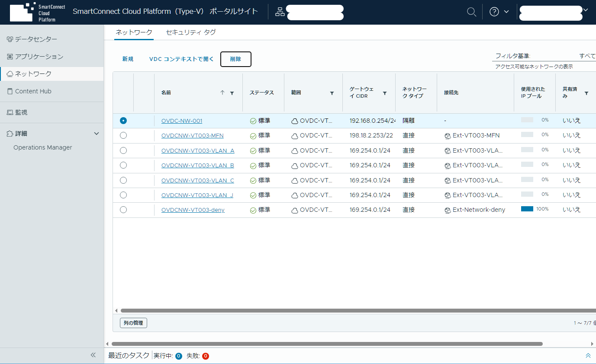Select radio button for OVDCNW-VT003-VLAN_C
The height and width of the screenshot is (364, 596).
(x=123, y=180)
